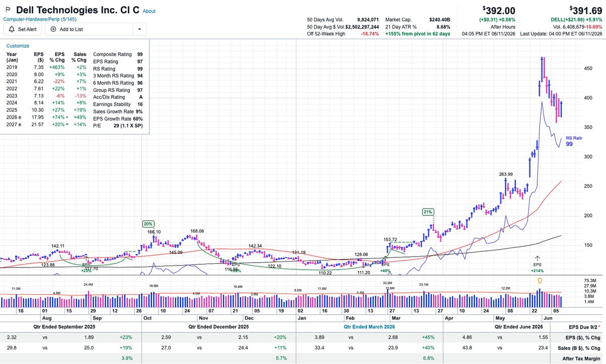This screenshot has height=364, width=606.
Task: Click the 168.08 price high label
Action: [x=196, y=231]
